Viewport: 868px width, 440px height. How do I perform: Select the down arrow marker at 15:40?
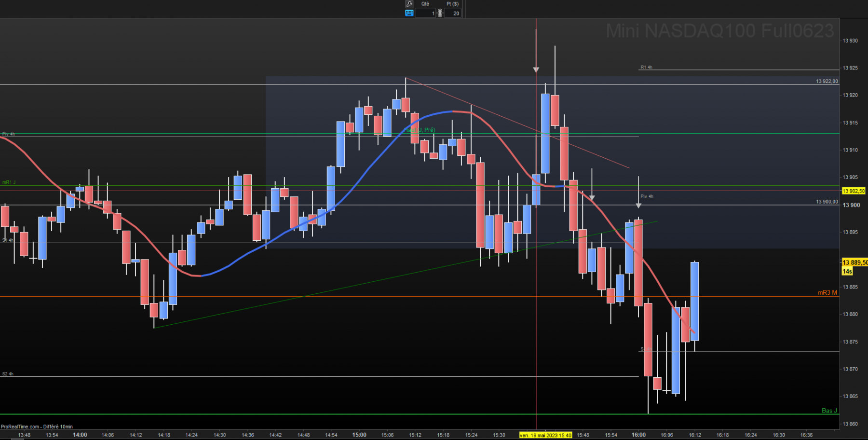tap(536, 69)
